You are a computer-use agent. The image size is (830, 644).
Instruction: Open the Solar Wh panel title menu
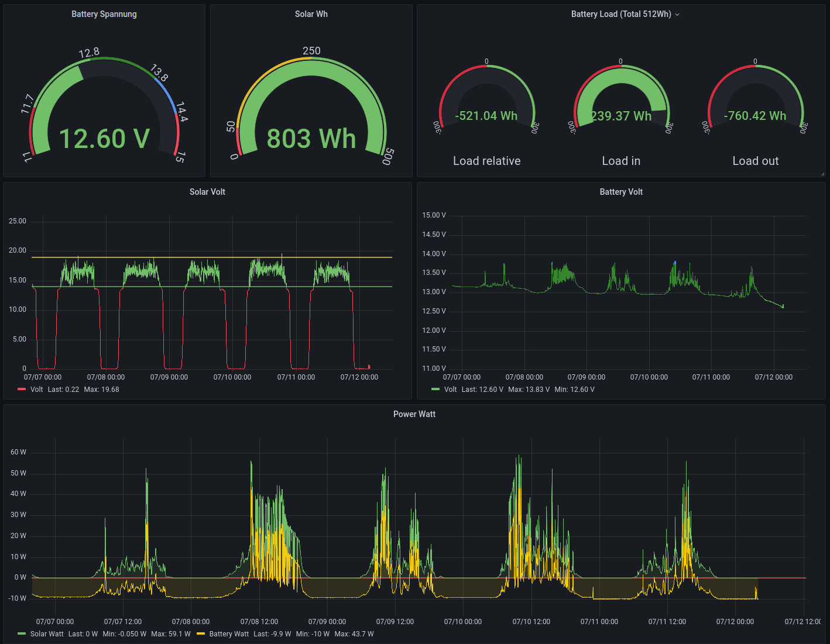pos(311,14)
